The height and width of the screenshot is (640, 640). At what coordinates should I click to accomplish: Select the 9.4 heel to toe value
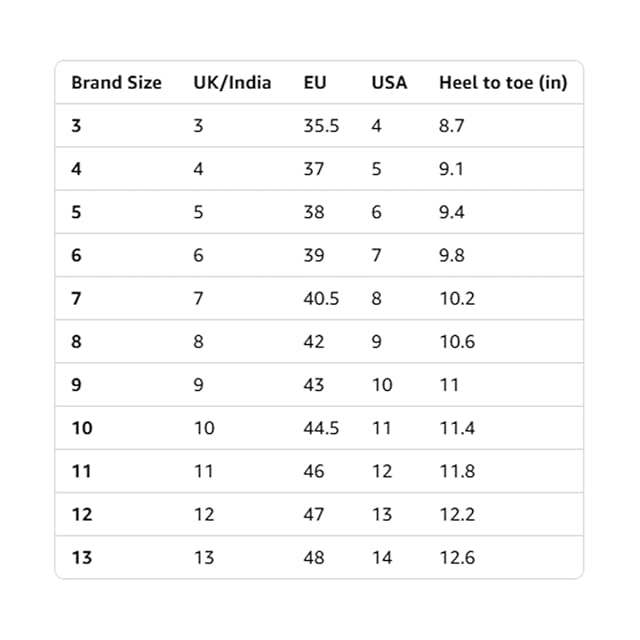[x=452, y=212]
